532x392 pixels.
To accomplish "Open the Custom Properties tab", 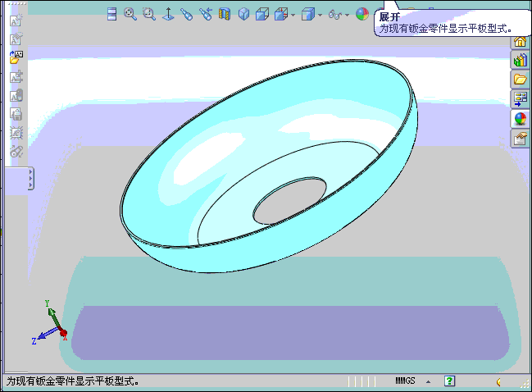I will tap(520, 139).
